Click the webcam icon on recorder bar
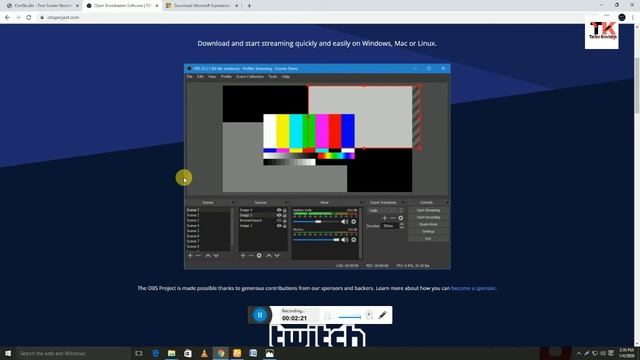640x360 pixels. 369,315
